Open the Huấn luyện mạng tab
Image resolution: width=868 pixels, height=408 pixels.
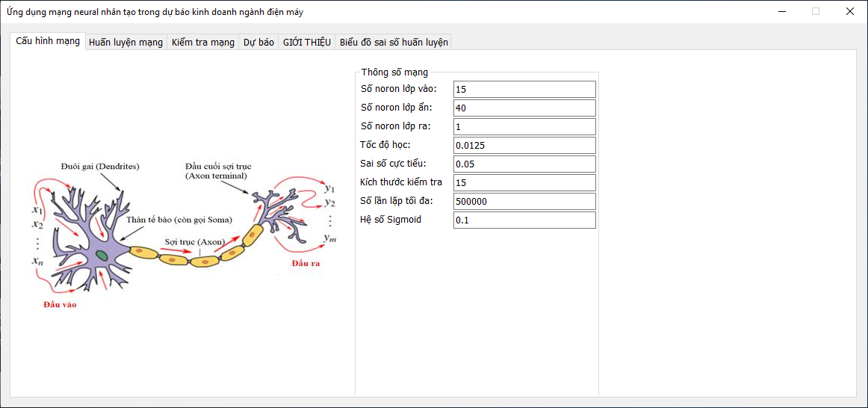pyautogui.click(x=126, y=43)
